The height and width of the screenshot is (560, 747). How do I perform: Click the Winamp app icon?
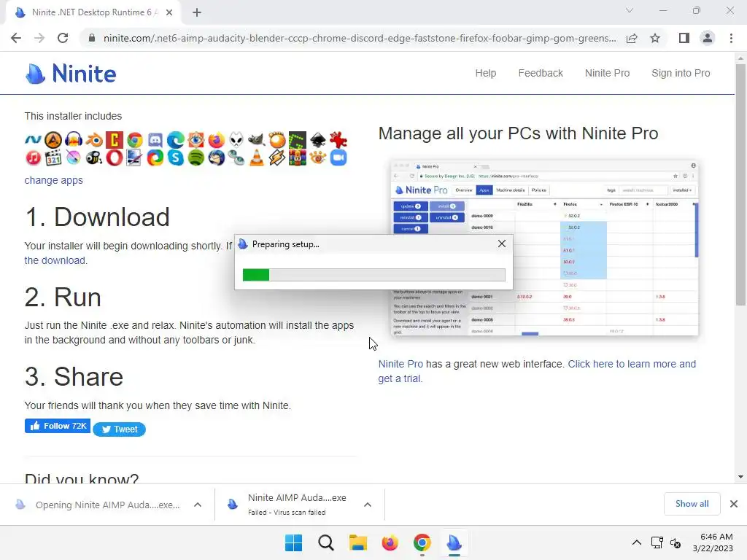pyautogui.click(x=277, y=157)
